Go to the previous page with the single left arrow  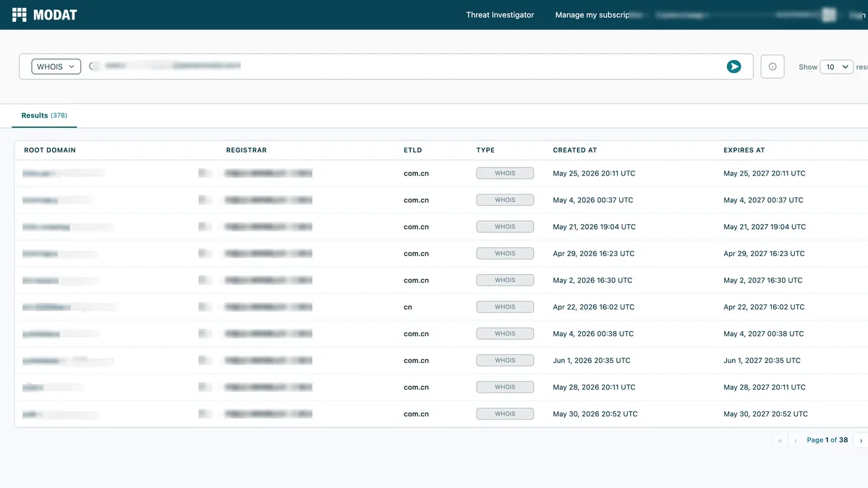(x=796, y=440)
